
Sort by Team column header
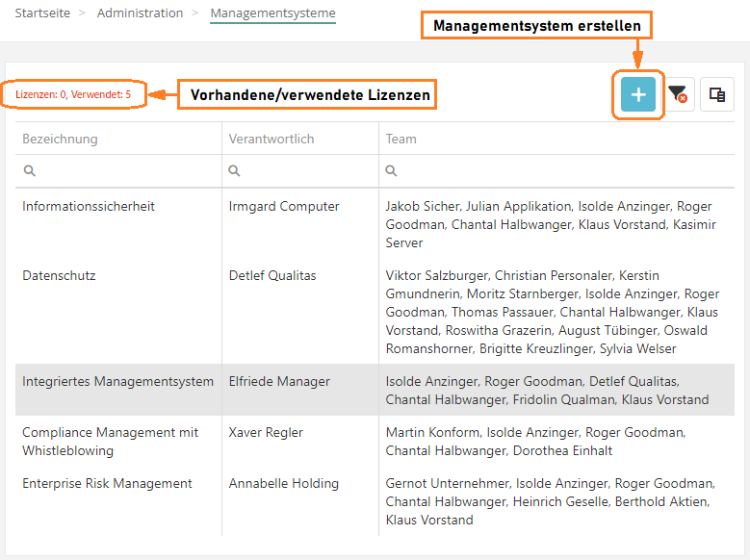click(401, 139)
